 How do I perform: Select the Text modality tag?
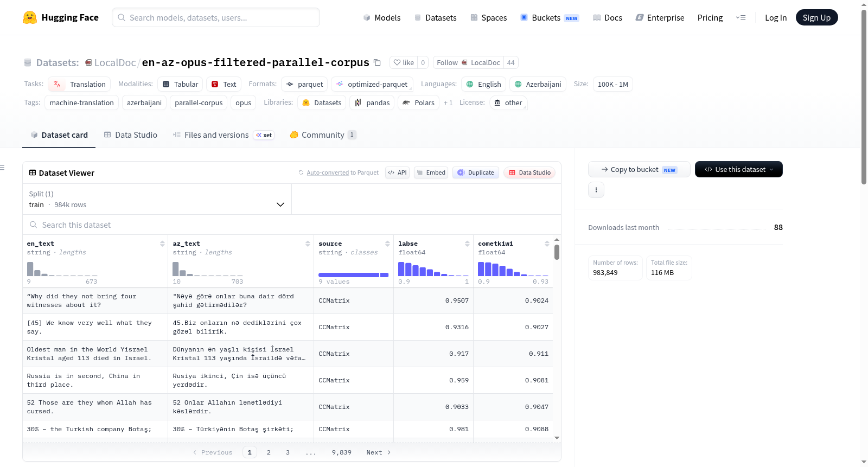tap(224, 84)
